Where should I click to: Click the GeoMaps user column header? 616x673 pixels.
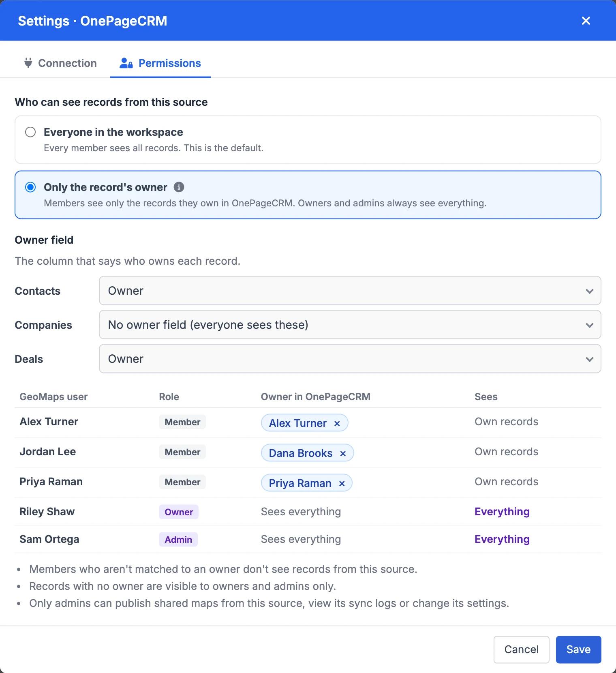53,397
